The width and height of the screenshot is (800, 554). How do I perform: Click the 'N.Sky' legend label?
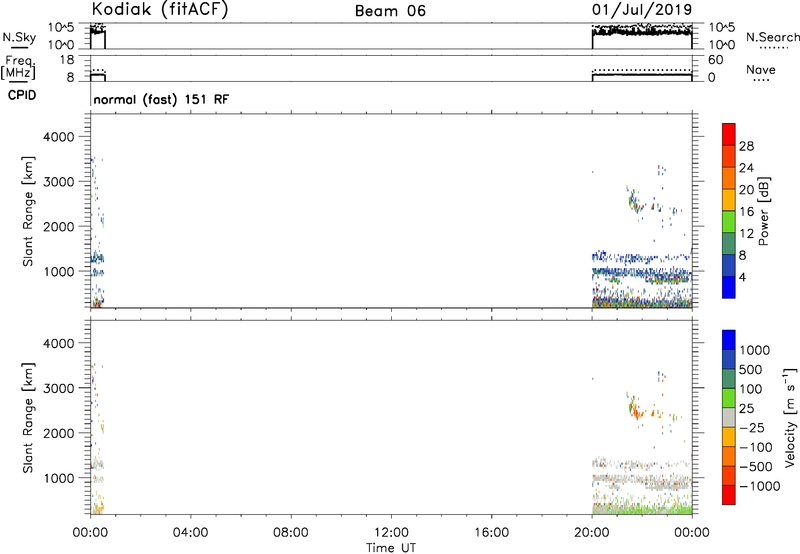[19, 37]
